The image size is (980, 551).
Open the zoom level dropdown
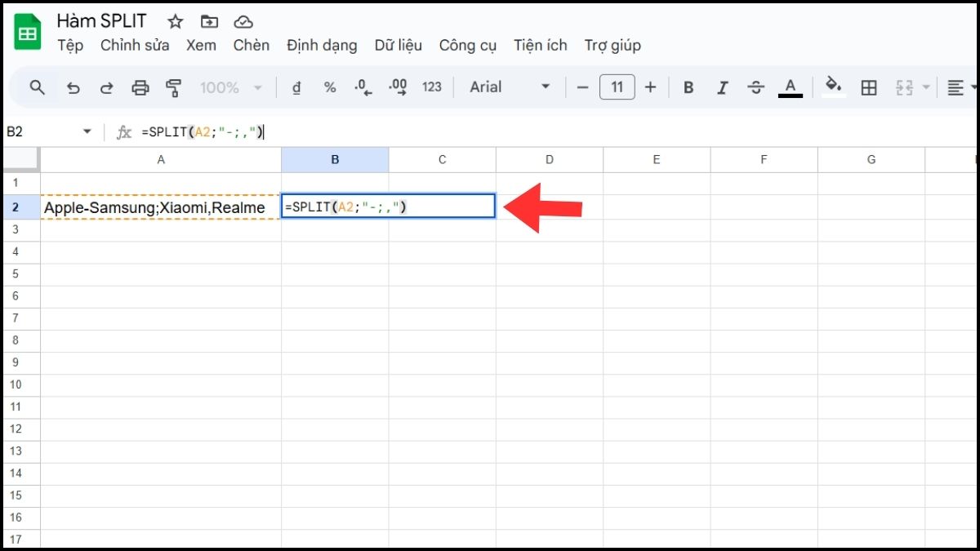(x=231, y=87)
